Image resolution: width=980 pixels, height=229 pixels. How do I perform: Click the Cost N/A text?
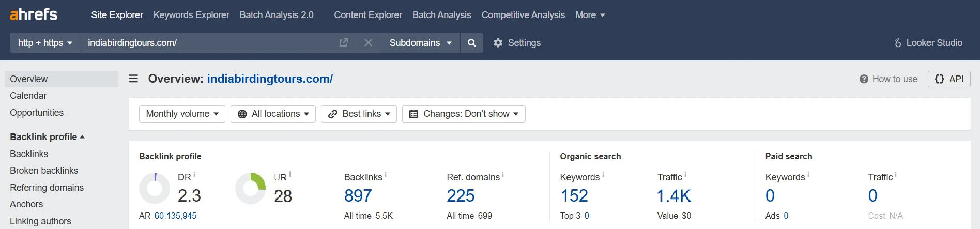[885, 216]
